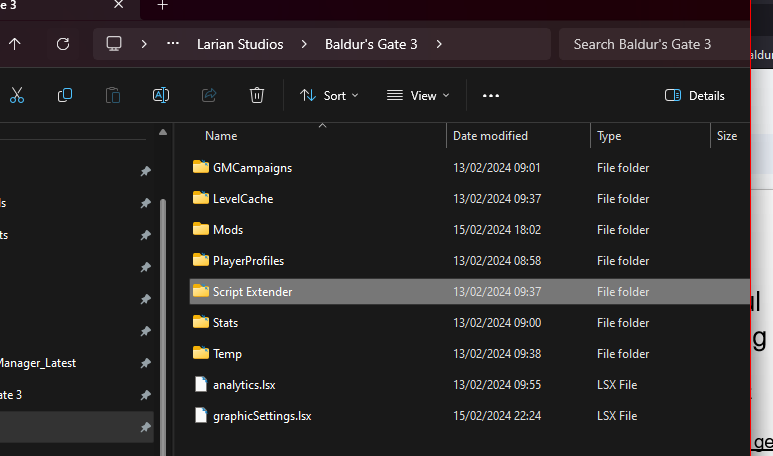This screenshot has width=773, height=456.
Task: Select the graphicSettings.lsx file
Action: tap(261, 415)
